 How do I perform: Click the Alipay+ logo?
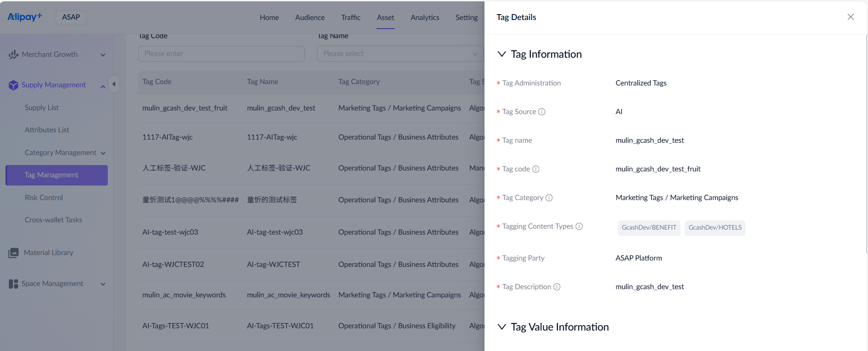[25, 17]
